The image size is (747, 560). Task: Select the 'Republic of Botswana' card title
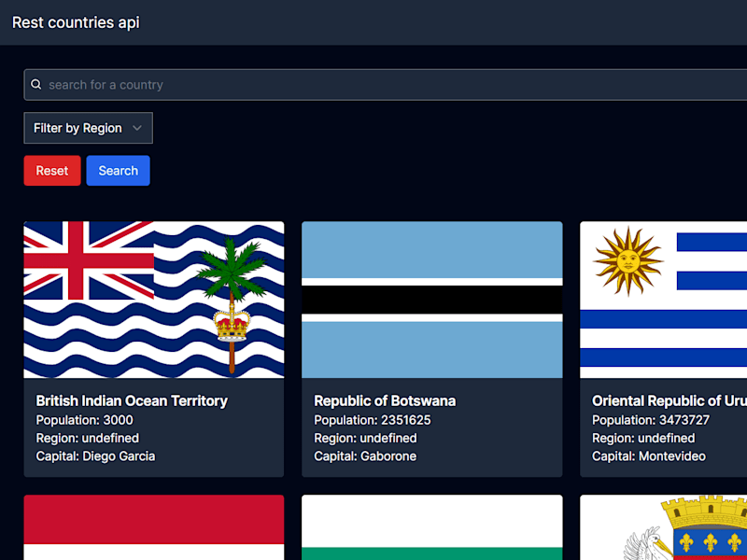385,401
